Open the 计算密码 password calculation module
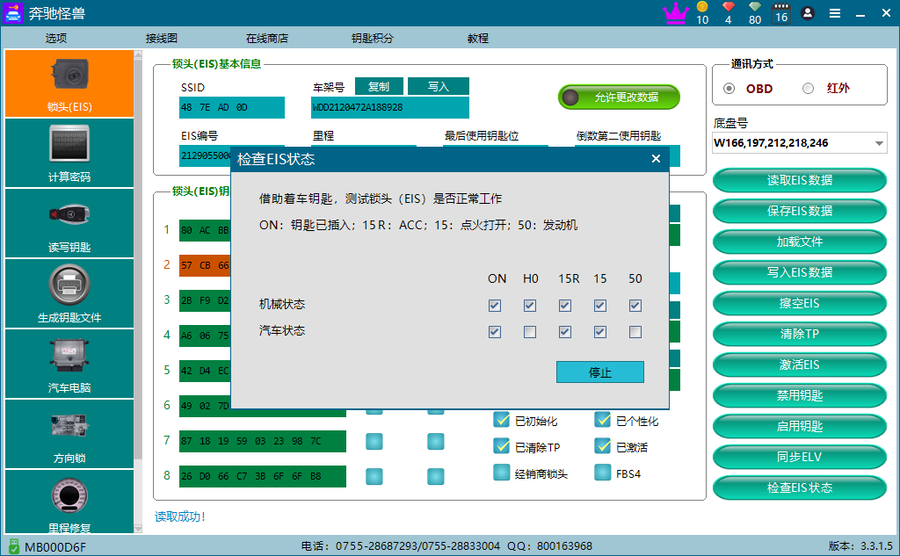 [68, 153]
